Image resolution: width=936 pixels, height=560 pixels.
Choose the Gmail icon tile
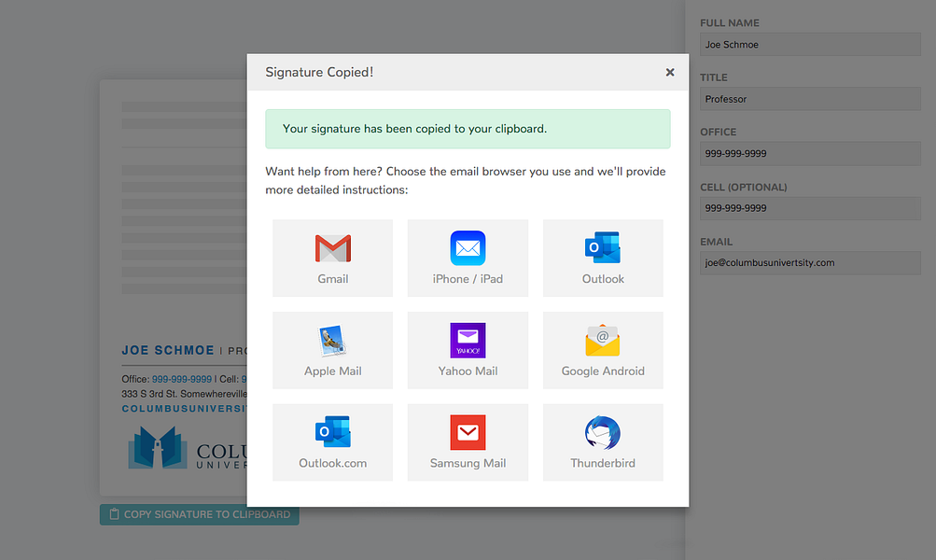pos(332,258)
